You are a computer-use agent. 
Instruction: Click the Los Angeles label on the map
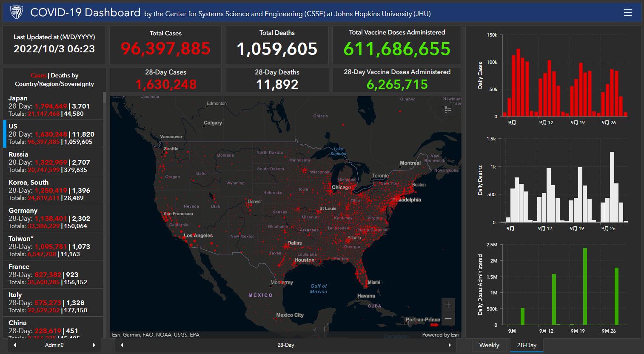[198, 236]
